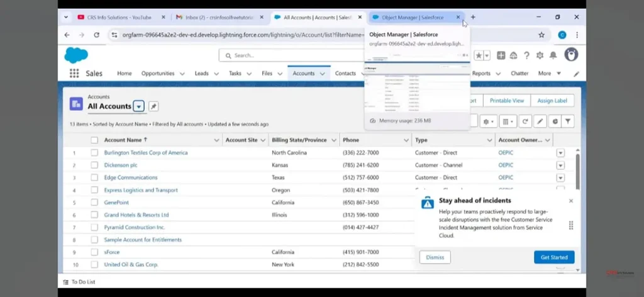Tick the checkbox for GenePoint
Image resolution: width=644 pixels, height=297 pixels.
point(94,203)
